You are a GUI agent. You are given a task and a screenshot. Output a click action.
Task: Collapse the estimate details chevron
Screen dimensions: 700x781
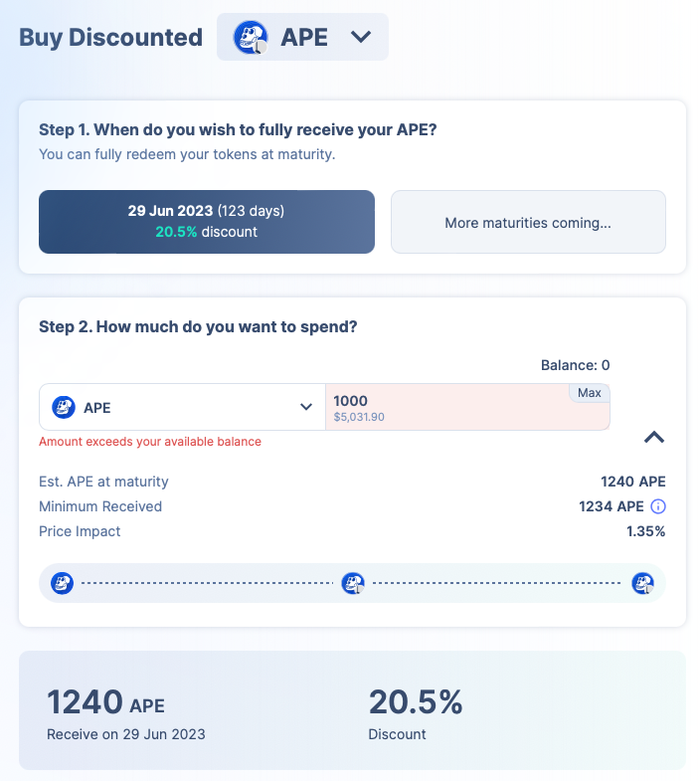pos(654,437)
